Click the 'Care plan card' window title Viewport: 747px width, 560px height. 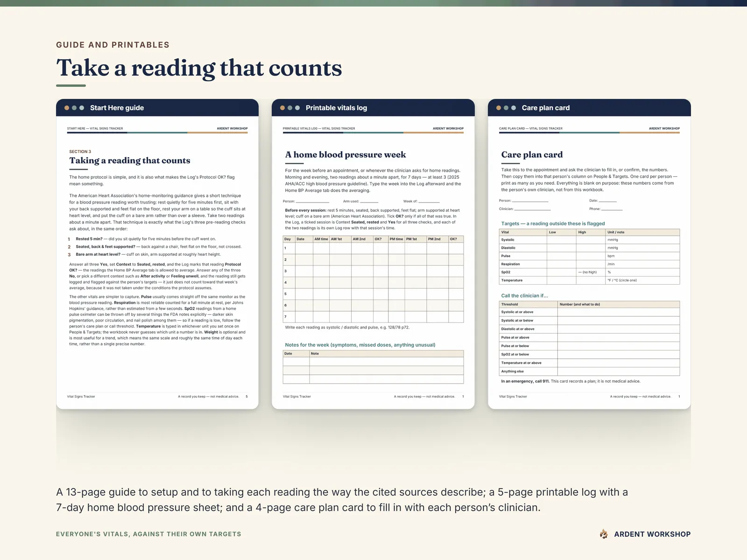[546, 108]
